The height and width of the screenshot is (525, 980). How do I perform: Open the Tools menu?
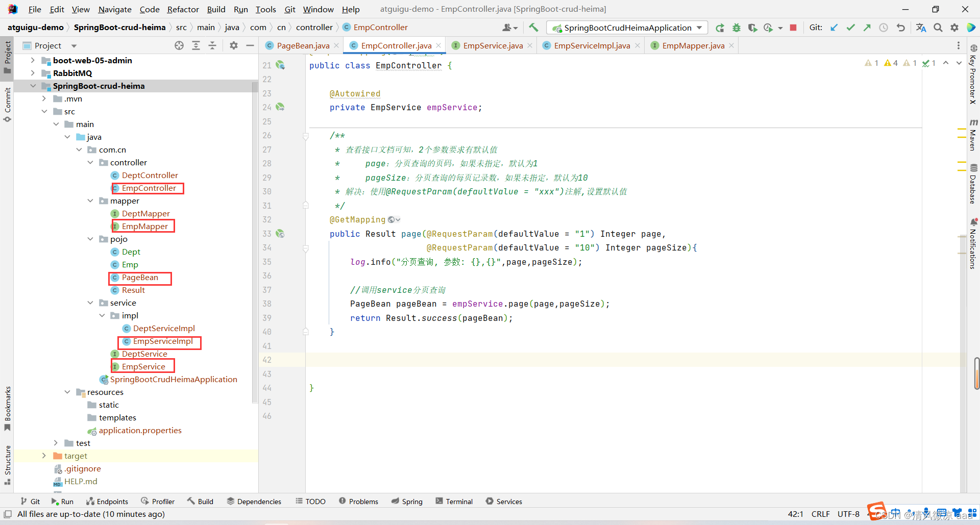pyautogui.click(x=265, y=9)
